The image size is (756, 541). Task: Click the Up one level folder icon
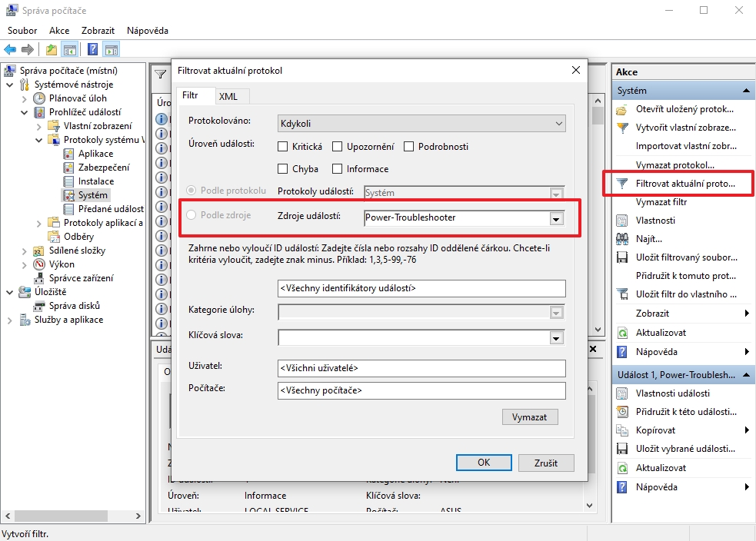point(52,49)
